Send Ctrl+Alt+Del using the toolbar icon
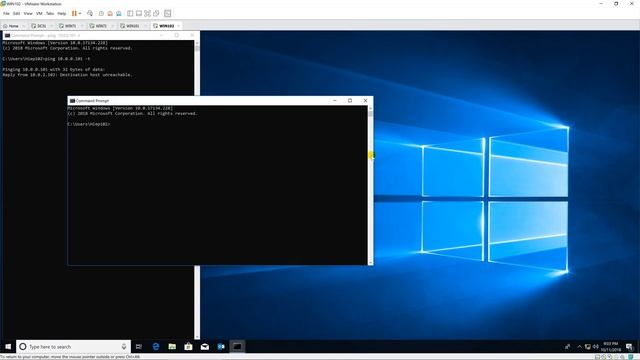 [x=90, y=13]
